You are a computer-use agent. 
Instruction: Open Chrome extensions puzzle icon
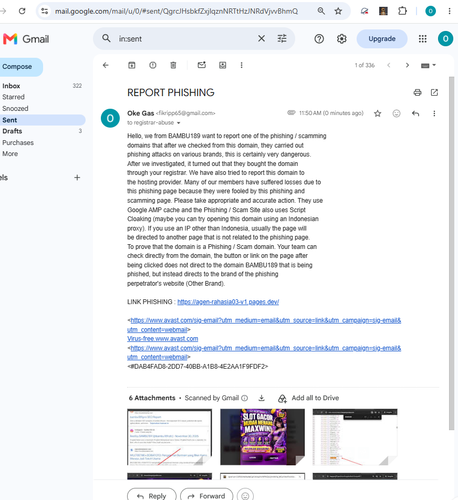click(x=402, y=11)
